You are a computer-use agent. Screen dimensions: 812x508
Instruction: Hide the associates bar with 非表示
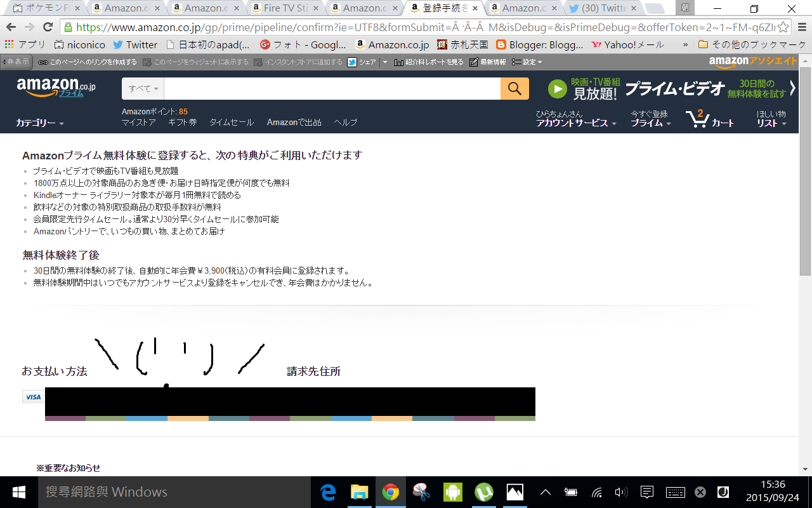(x=16, y=62)
